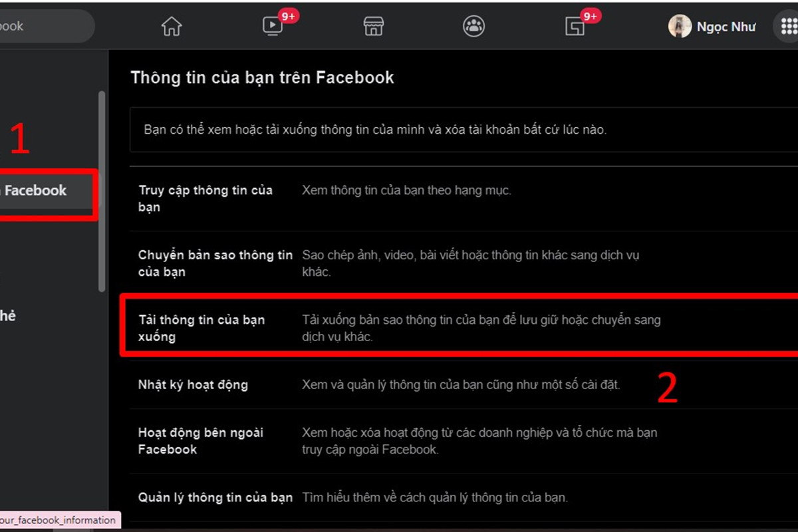Click the profile avatar picture

click(680, 26)
